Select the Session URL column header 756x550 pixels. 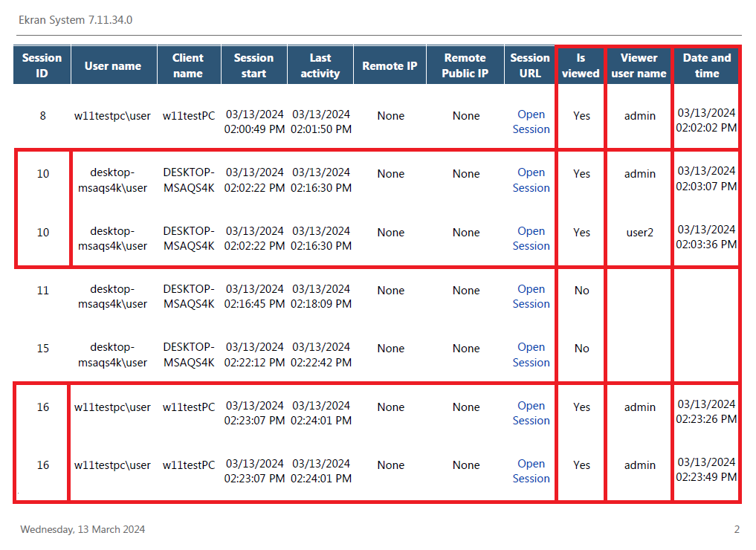(530, 65)
